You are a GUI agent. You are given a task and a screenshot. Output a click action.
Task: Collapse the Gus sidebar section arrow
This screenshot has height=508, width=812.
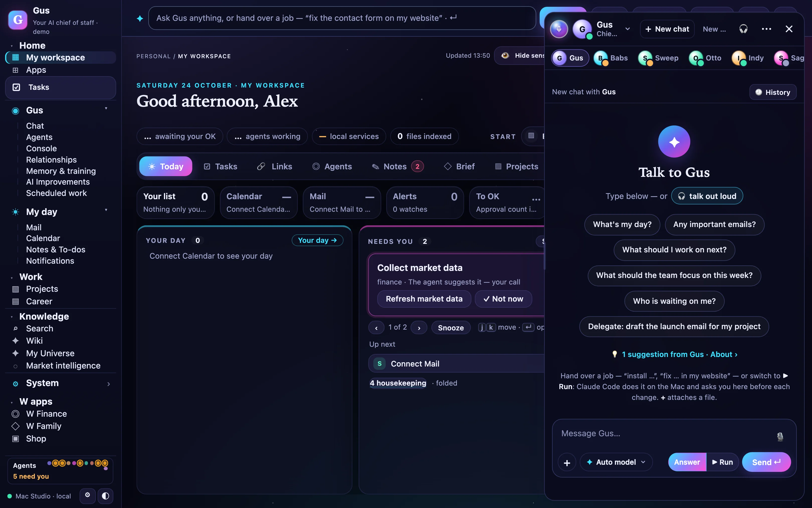point(106,108)
